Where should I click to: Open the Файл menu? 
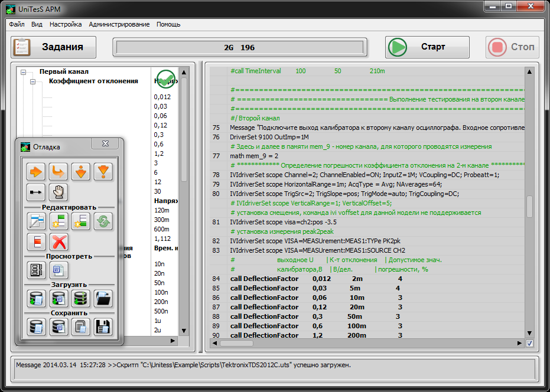click(x=17, y=25)
